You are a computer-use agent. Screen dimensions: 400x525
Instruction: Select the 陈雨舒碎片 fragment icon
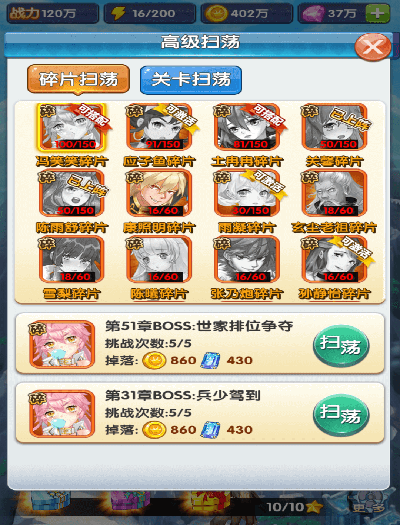(71, 193)
